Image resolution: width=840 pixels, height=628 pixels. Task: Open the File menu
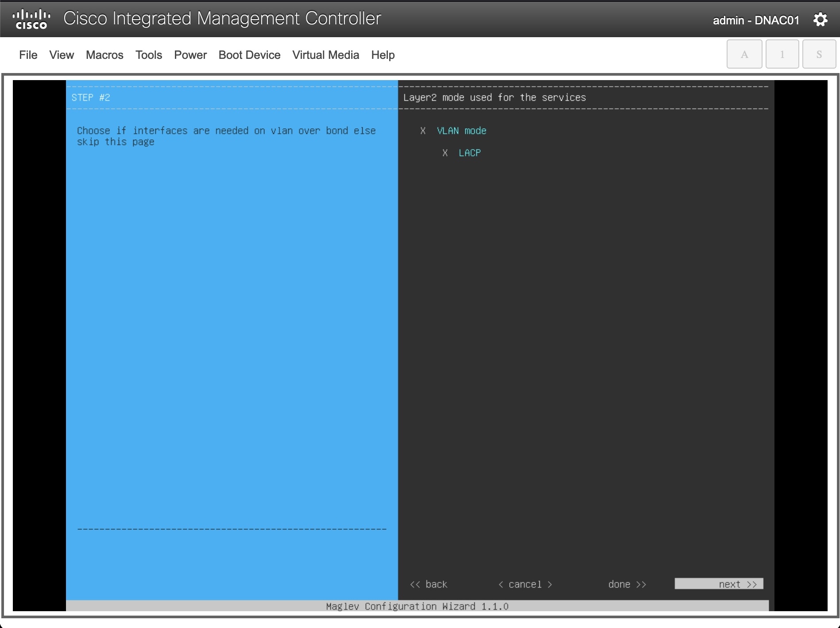pos(28,55)
